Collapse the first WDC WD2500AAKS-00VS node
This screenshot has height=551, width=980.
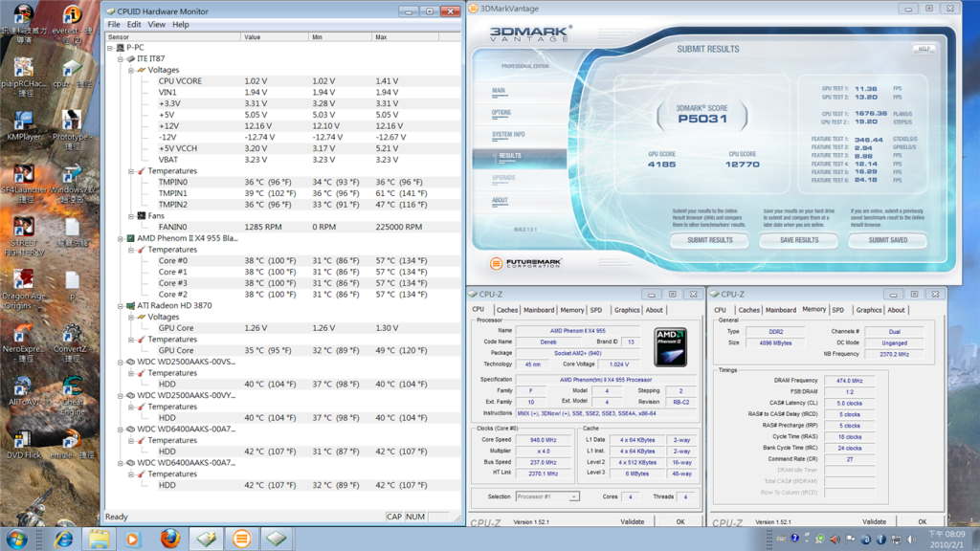[121, 362]
